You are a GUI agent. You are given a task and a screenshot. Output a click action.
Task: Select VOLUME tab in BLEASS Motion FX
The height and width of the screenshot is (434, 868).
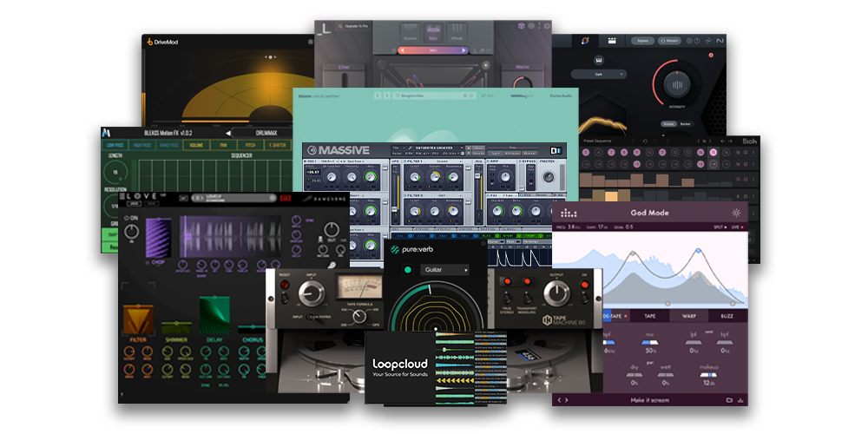[196, 145]
